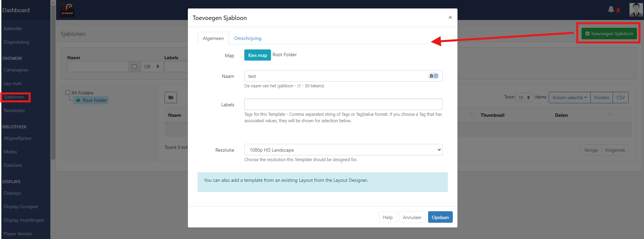
Task: Open Sjablonen in the sidebar
Action: coord(14,97)
